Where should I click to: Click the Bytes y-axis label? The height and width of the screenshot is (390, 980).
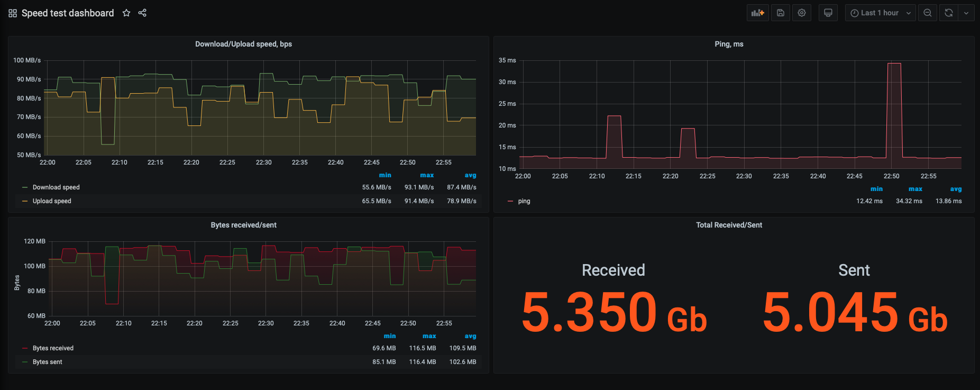click(17, 283)
